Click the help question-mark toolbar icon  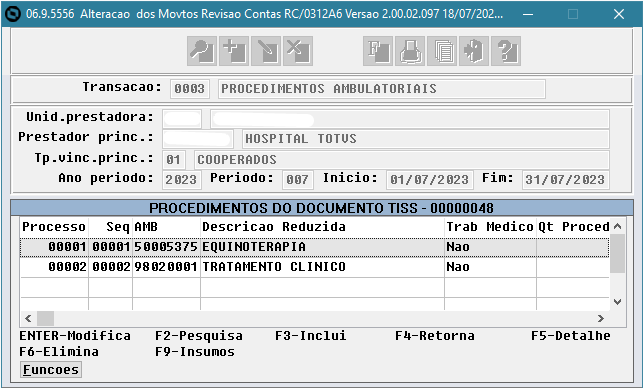pyautogui.click(x=506, y=51)
